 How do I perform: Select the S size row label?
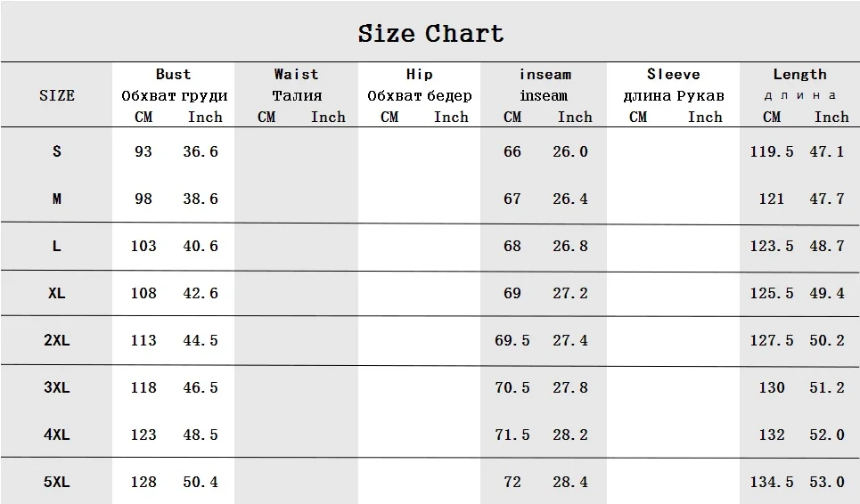click(56, 151)
